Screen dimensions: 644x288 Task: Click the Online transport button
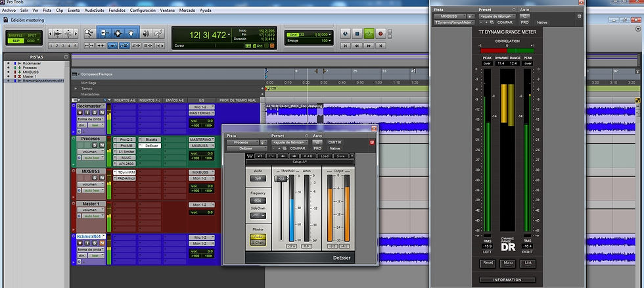click(346, 34)
